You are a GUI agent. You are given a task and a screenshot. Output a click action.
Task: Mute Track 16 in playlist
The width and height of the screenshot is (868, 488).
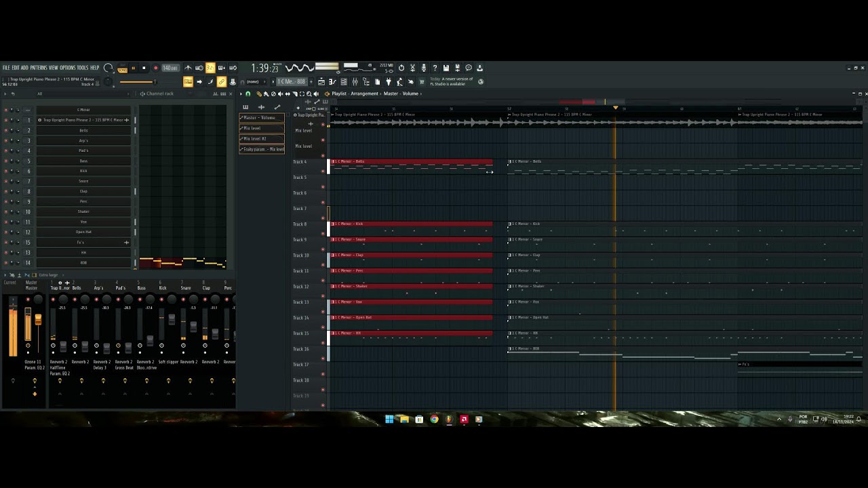(x=323, y=359)
